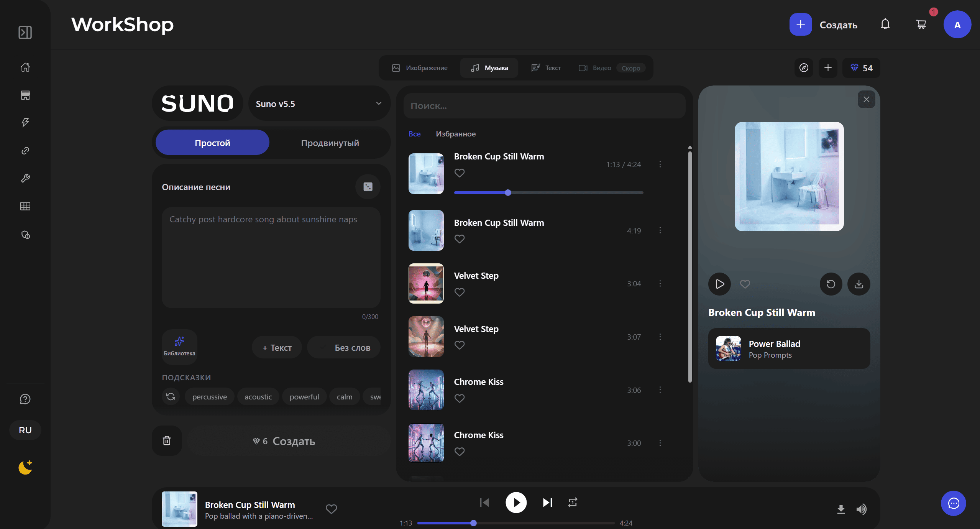Viewport: 980px width, 529px height.
Task: Add the calm hint tag
Action: pyautogui.click(x=345, y=396)
